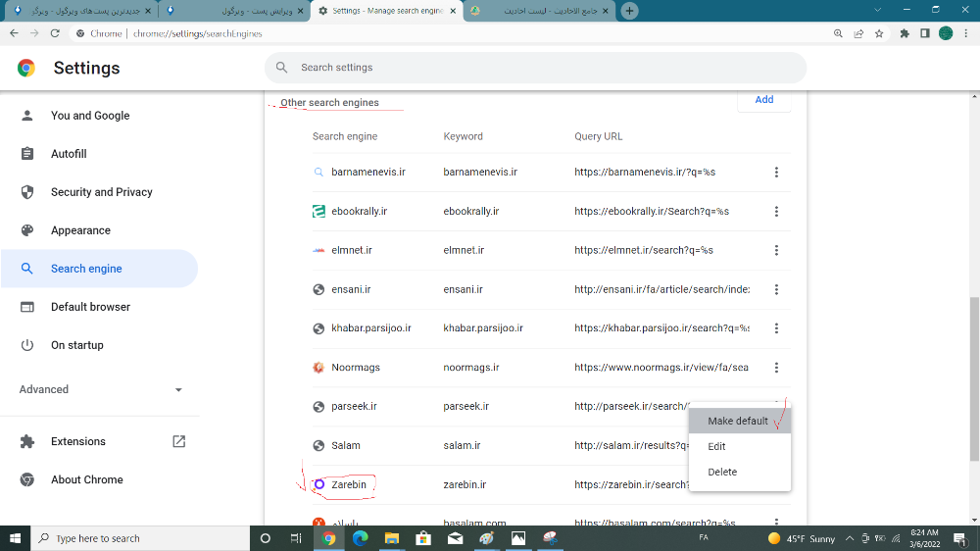Open notification center icon
Viewport: 980px width, 551px height.
pyautogui.click(x=960, y=538)
